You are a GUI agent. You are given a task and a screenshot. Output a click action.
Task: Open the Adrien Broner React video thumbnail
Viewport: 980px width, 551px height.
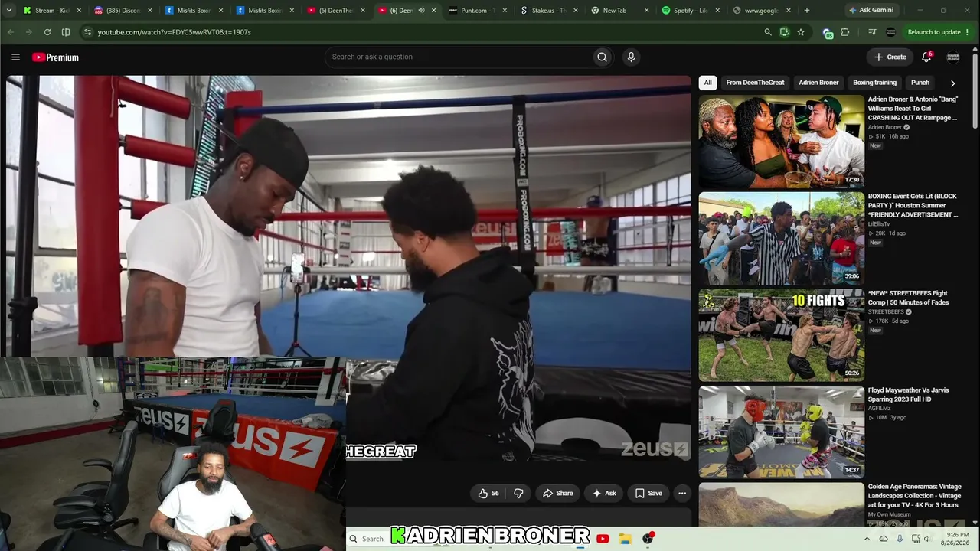coord(781,142)
